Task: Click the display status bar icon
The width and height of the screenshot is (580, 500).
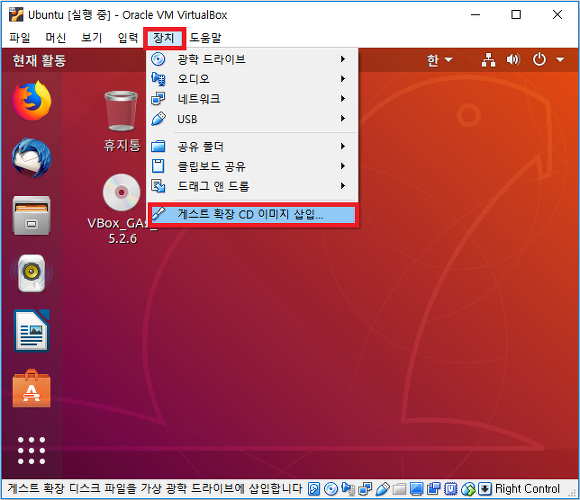Action: point(417,489)
